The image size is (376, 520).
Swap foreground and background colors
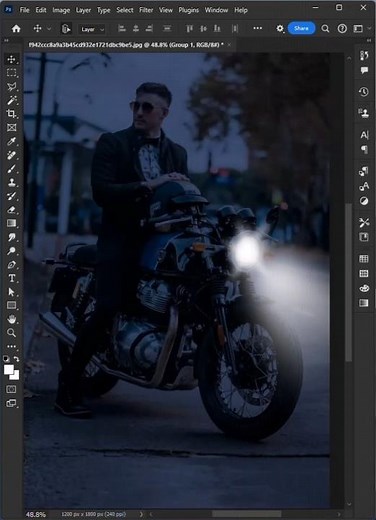point(16,359)
